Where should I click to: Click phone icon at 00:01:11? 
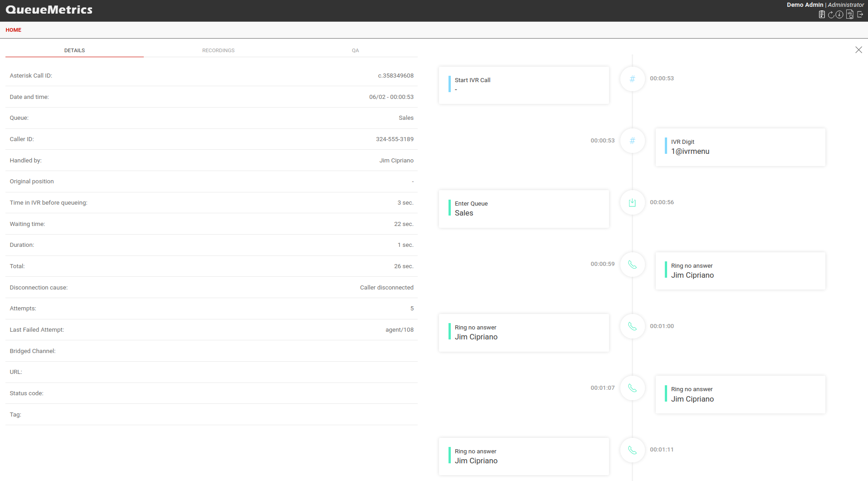coord(632,450)
